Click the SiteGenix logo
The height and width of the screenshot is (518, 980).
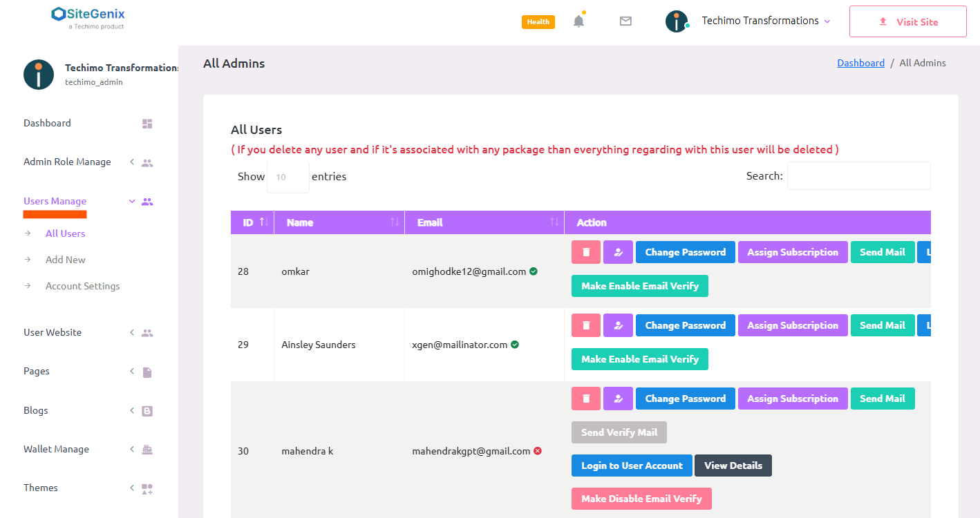pyautogui.click(x=88, y=17)
